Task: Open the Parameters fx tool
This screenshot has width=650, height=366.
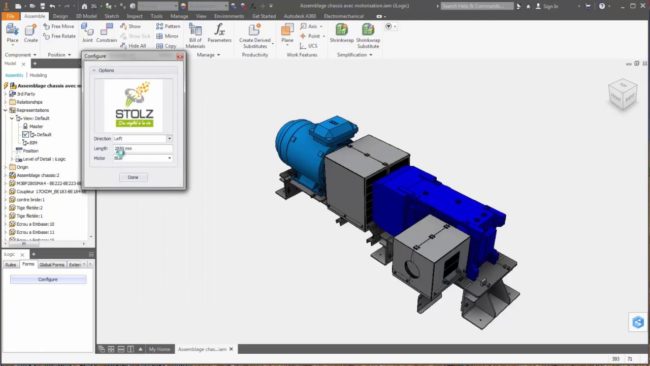Action: pyautogui.click(x=219, y=32)
